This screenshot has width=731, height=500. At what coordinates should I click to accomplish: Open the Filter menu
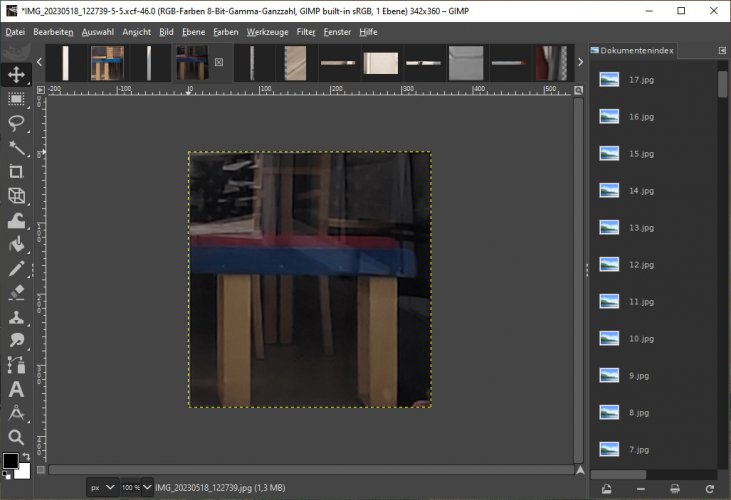point(306,32)
